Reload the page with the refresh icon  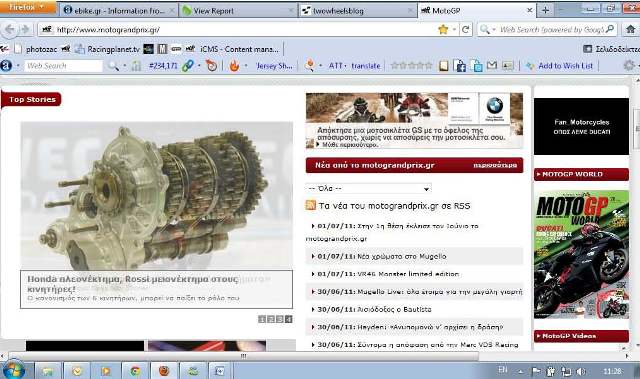465,29
